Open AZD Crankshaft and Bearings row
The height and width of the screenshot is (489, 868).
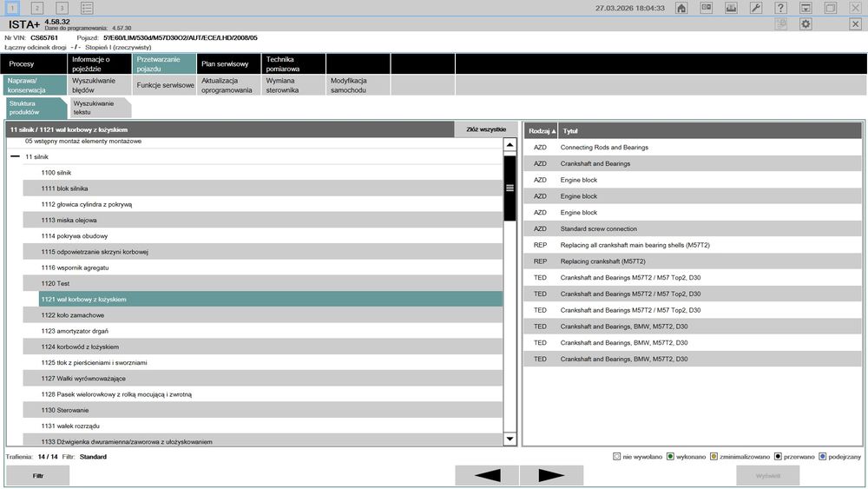(693, 163)
